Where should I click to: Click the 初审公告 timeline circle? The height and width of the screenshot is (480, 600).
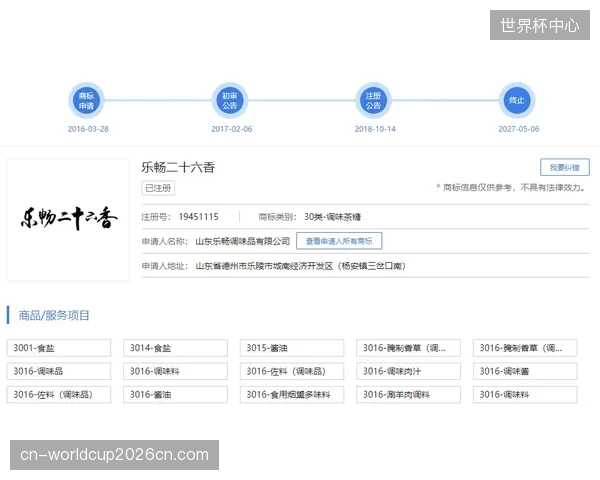(230, 100)
